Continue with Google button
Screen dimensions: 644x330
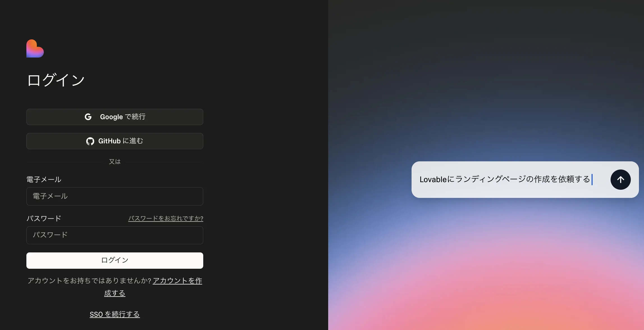[115, 117]
